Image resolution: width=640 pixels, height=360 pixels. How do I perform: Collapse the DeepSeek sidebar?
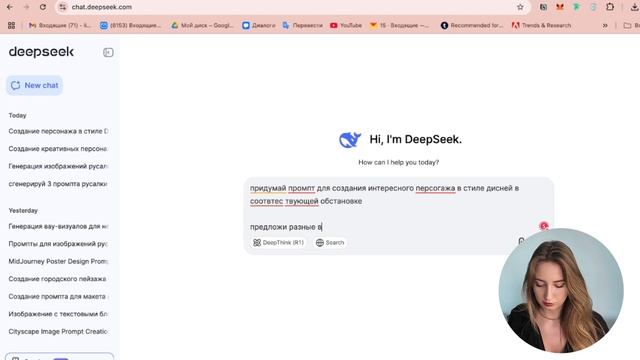[x=108, y=52]
